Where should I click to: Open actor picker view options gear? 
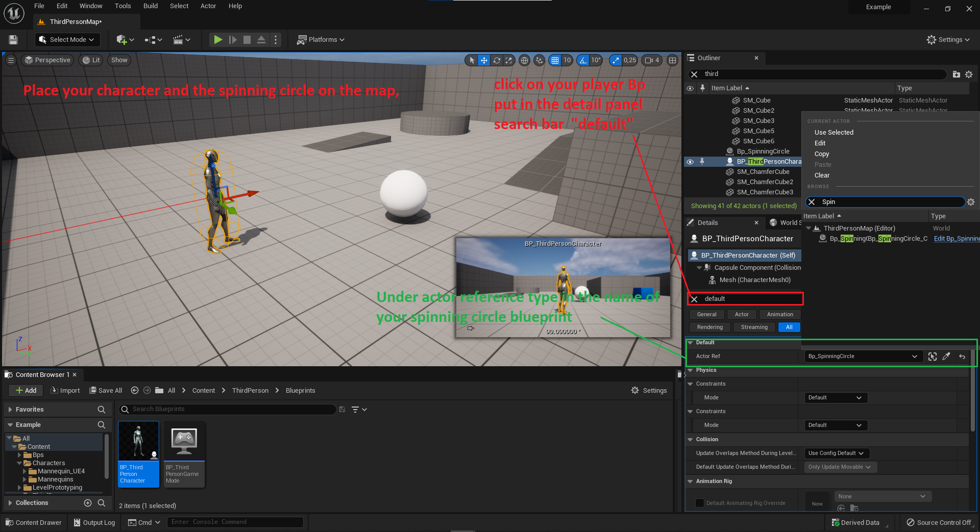click(971, 202)
